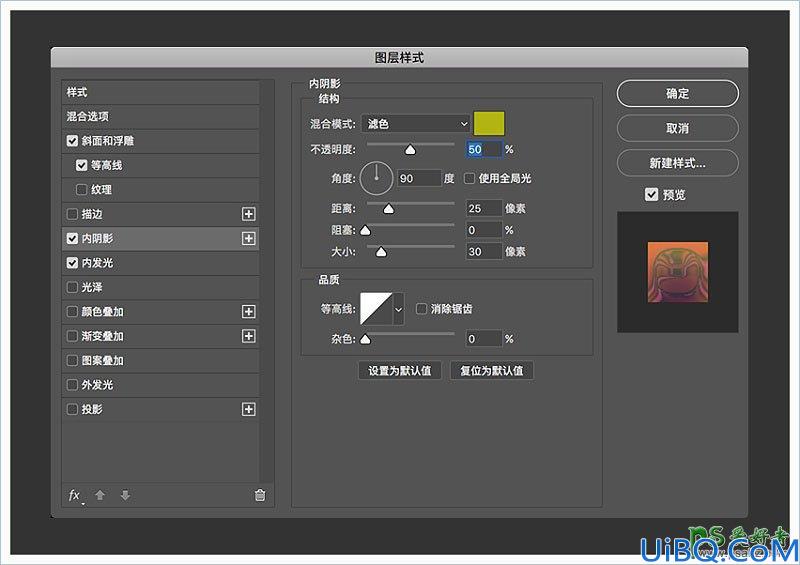Click the 设置为默认值 button
Image resolution: width=800 pixels, height=565 pixels.
(x=399, y=371)
